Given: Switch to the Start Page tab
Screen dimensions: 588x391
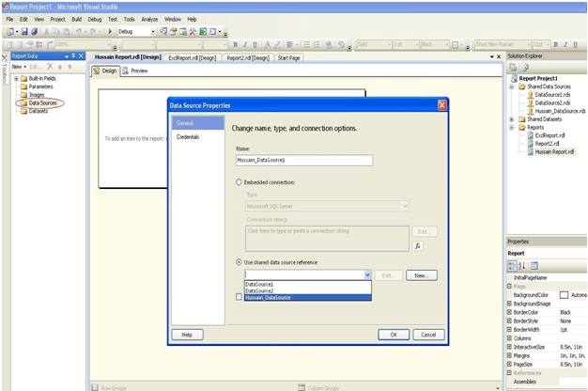Looking at the screenshot, I should coord(288,57).
